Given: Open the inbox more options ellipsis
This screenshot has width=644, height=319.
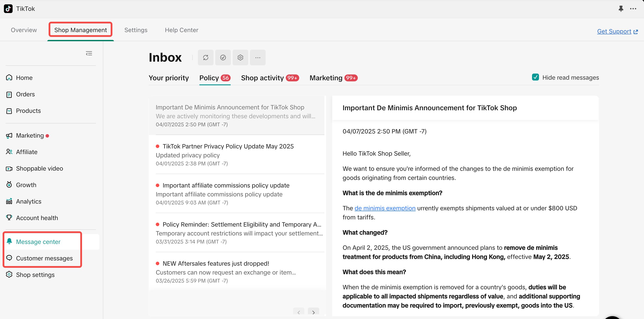Looking at the screenshot, I should [258, 58].
